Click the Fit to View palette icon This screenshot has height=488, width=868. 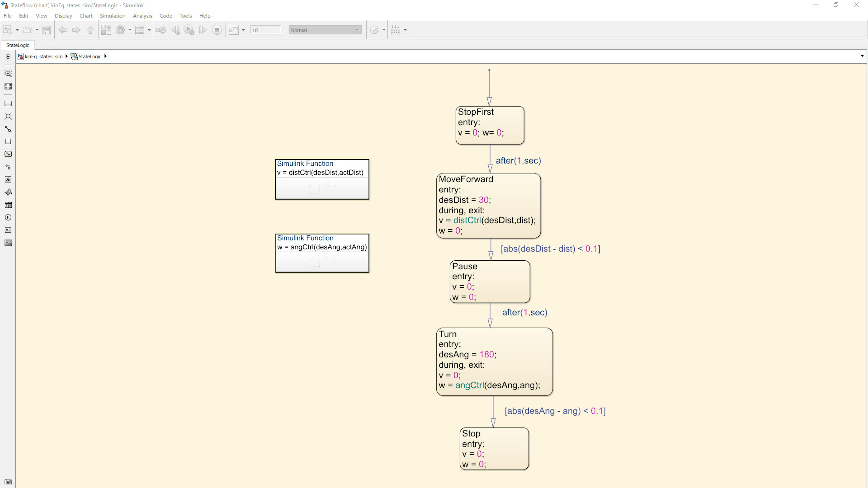pyautogui.click(x=8, y=87)
